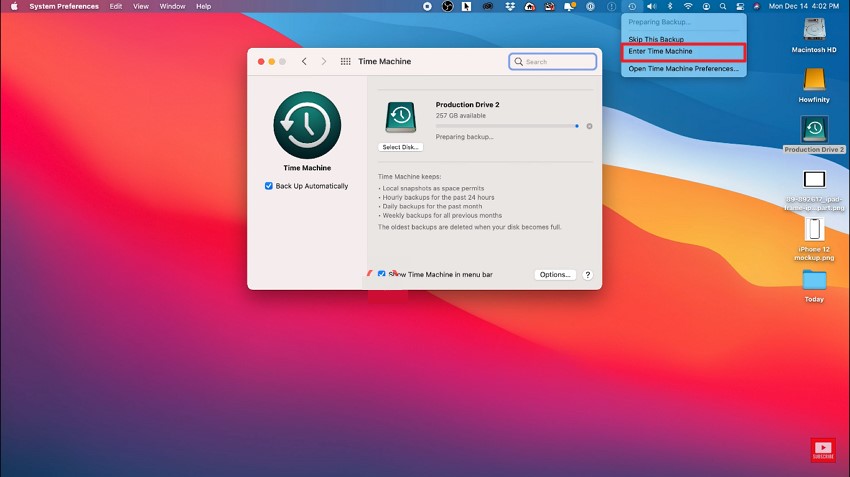Click the backup progress bar

coord(507,126)
